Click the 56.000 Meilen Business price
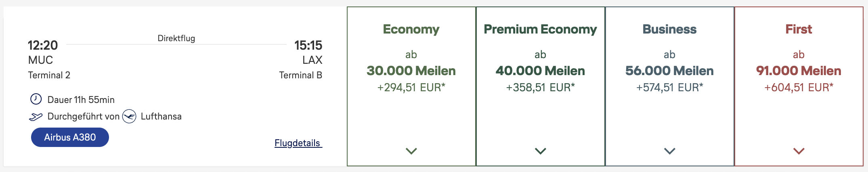 pyautogui.click(x=669, y=71)
